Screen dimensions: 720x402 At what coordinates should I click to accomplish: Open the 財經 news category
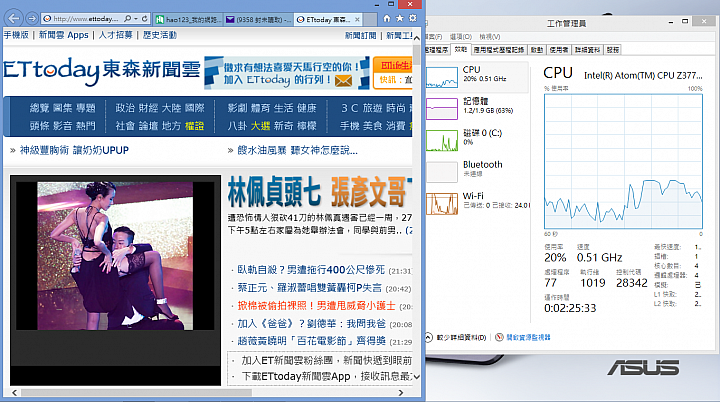coord(148,108)
